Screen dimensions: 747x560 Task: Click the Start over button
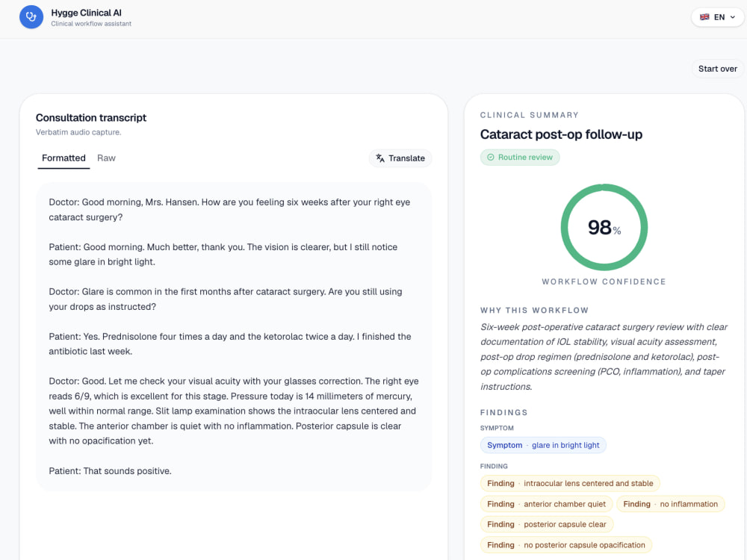[x=717, y=69]
